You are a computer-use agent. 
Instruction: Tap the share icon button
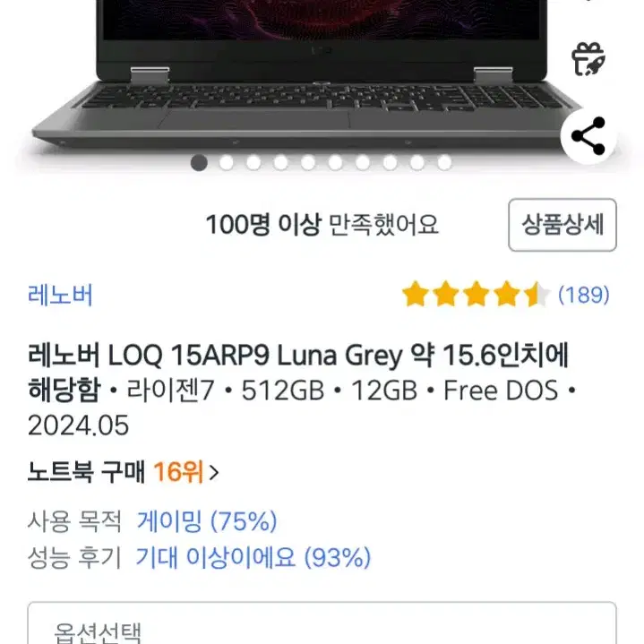588,136
